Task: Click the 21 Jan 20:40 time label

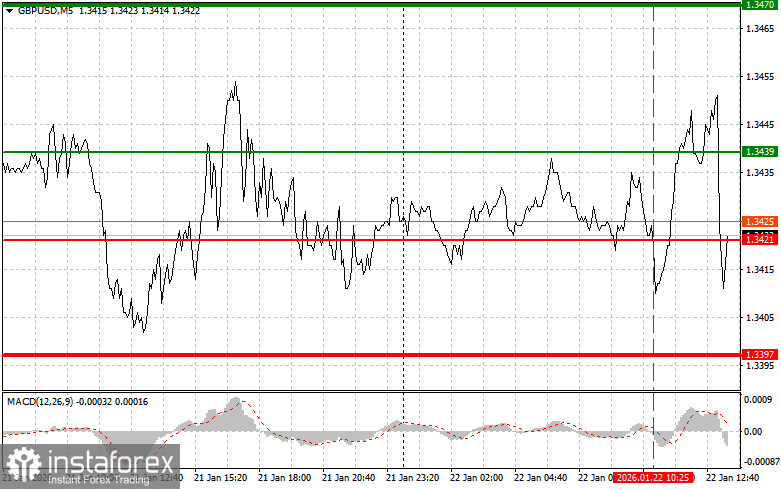Action: pos(348,478)
